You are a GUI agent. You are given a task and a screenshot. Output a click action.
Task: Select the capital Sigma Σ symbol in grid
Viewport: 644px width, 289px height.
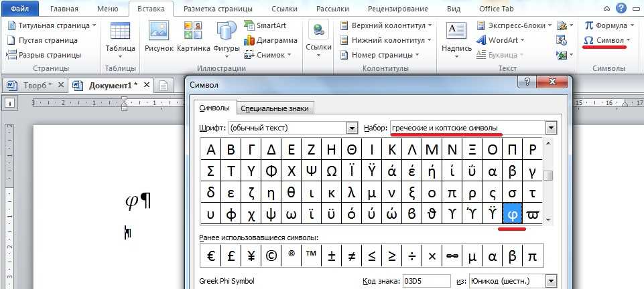tap(210, 171)
